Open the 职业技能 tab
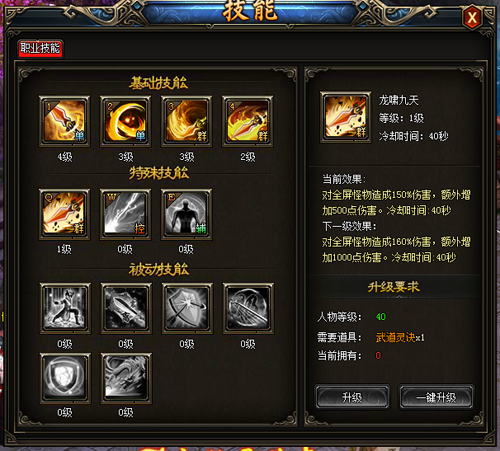This screenshot has height=451, width=500. click(40, 49)
